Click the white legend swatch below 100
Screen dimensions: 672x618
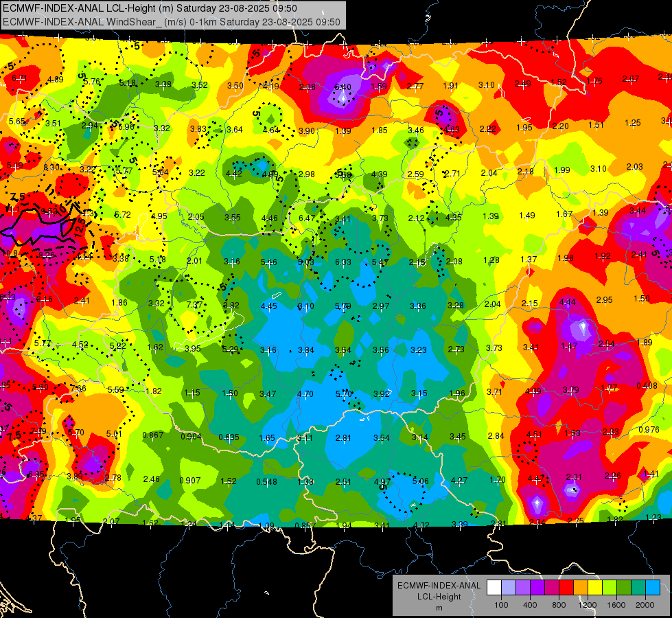(494, 588)
